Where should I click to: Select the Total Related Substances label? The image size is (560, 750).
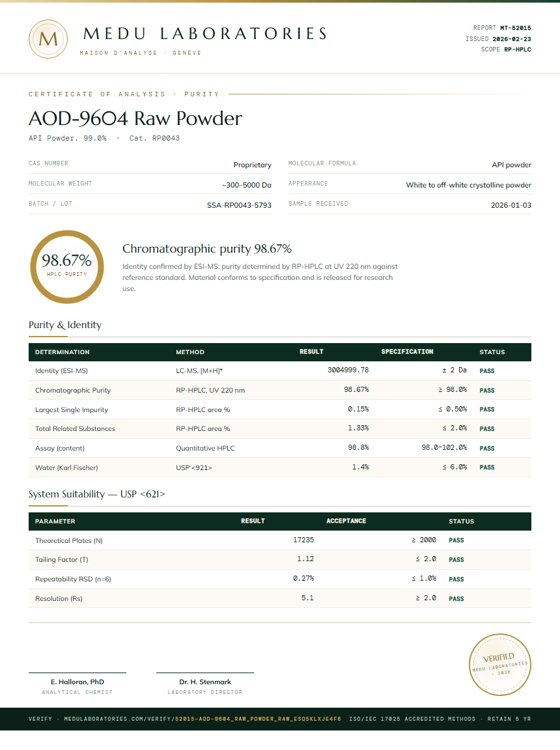coord(75,428)
